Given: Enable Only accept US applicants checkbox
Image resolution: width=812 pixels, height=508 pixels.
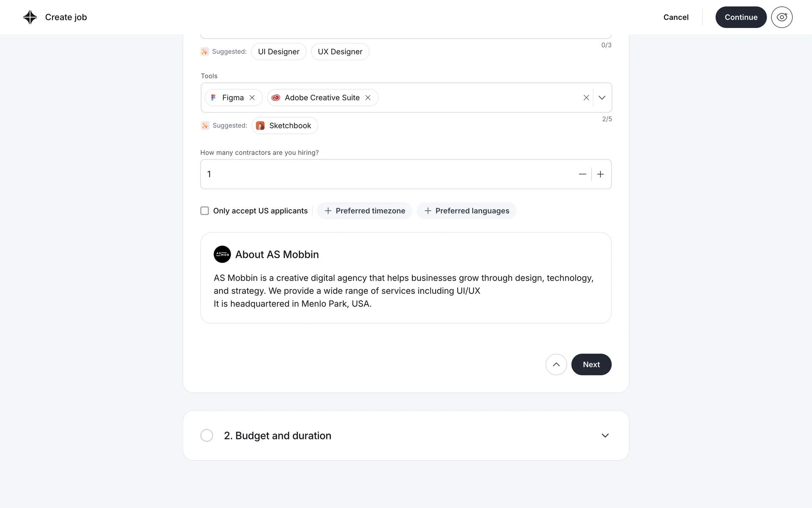Looking at the screenshot, I should point(205,211).
